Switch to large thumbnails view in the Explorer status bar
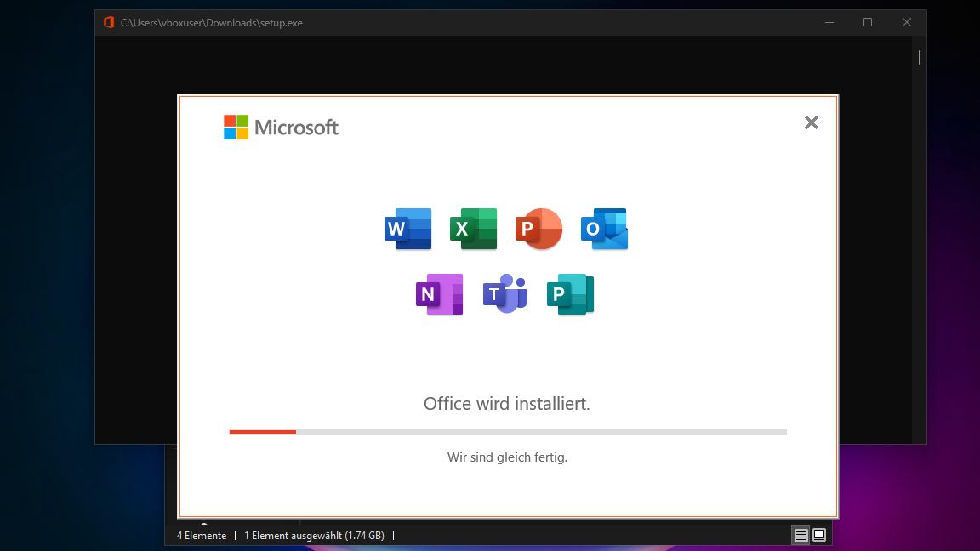 point(819,536)
